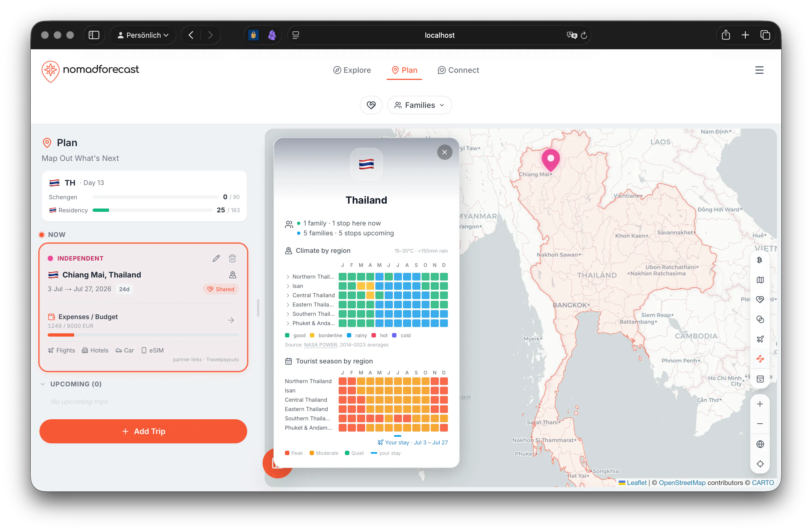Expand the Northern Thailand climate row

288,277
